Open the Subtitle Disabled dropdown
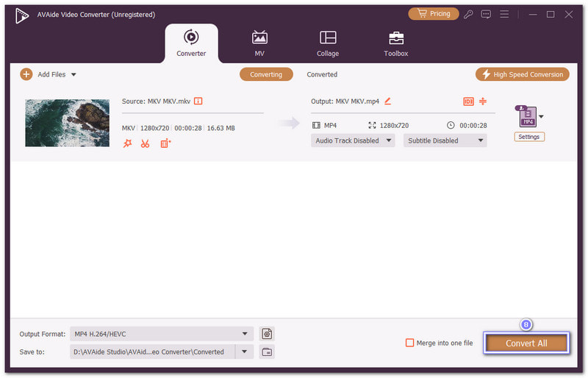Screen dimensions: 588x378 tap(445, 140)
